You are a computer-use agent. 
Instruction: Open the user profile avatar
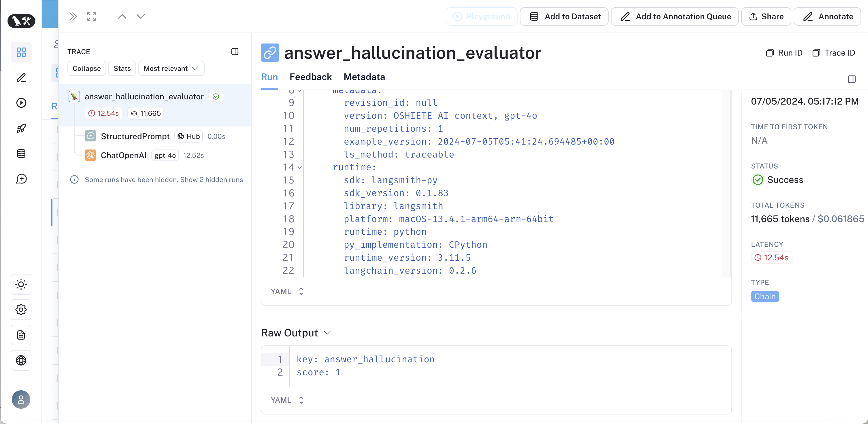coord(21,400)
